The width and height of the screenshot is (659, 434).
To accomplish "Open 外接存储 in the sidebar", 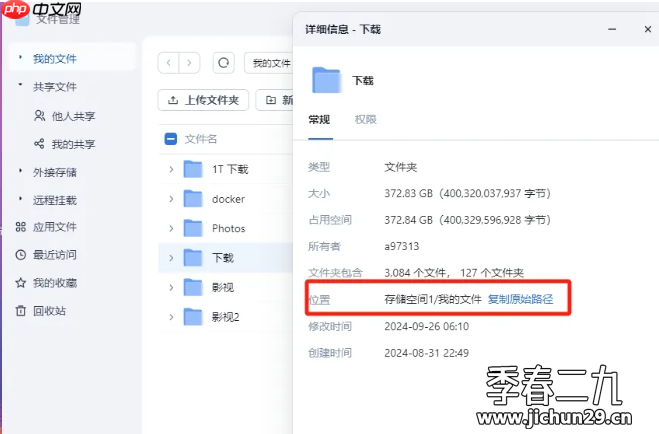I will tap(55, 172).
